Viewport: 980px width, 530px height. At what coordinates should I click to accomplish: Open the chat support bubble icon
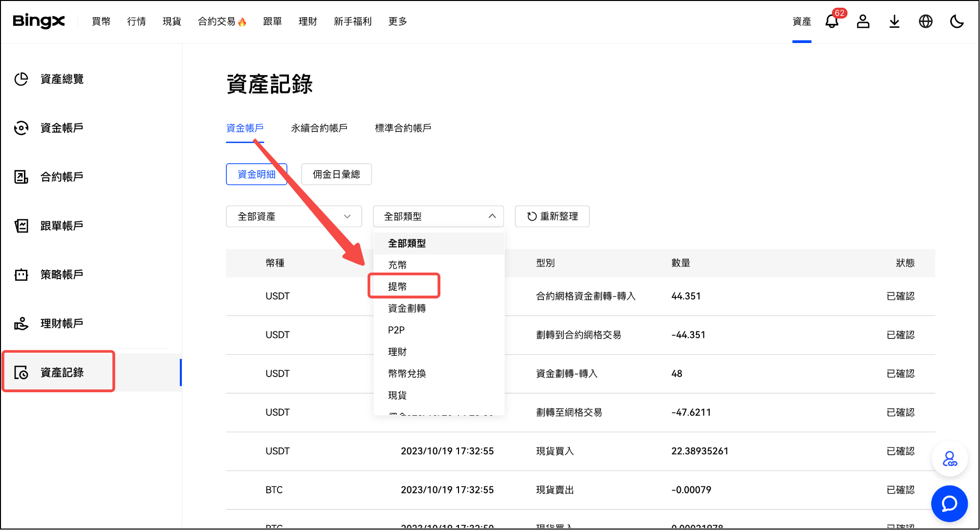[x=949, y=504]
